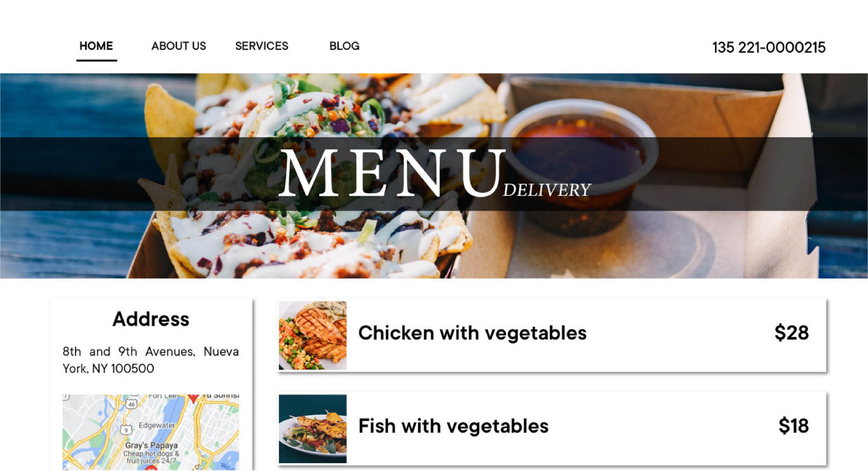868x471 pixels.
Task: Click the large MENU heading
Action: point(392,173)
